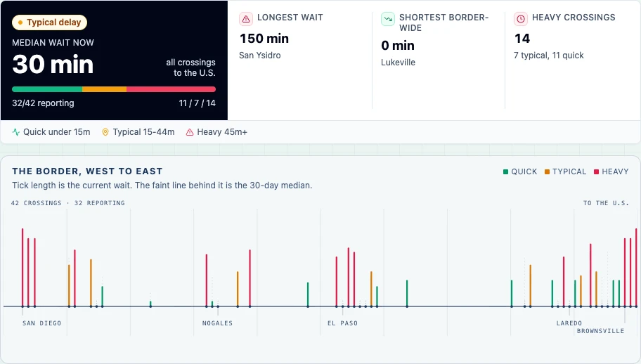Click the TO THE U.S. label
The height and width of the screenshot is (364, 641).
pos(606,203)
